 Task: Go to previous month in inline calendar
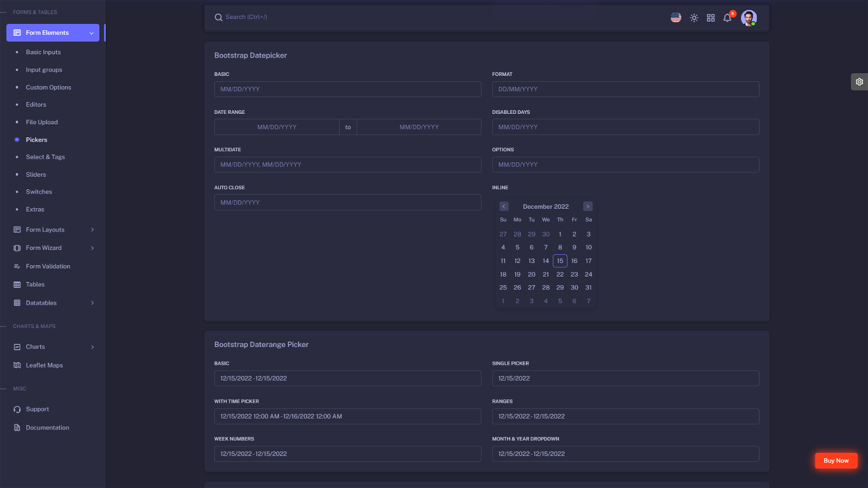point(504,207)
